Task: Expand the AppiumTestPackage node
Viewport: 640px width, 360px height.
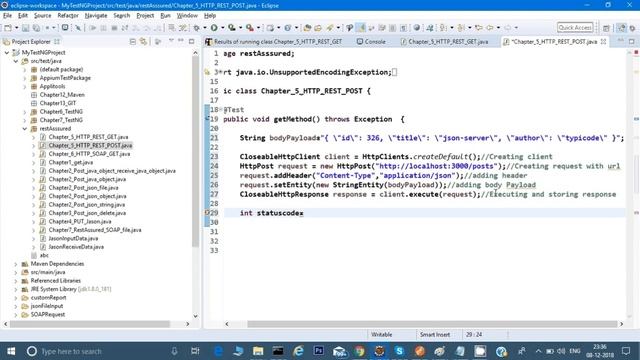Action: pos(24,78)
